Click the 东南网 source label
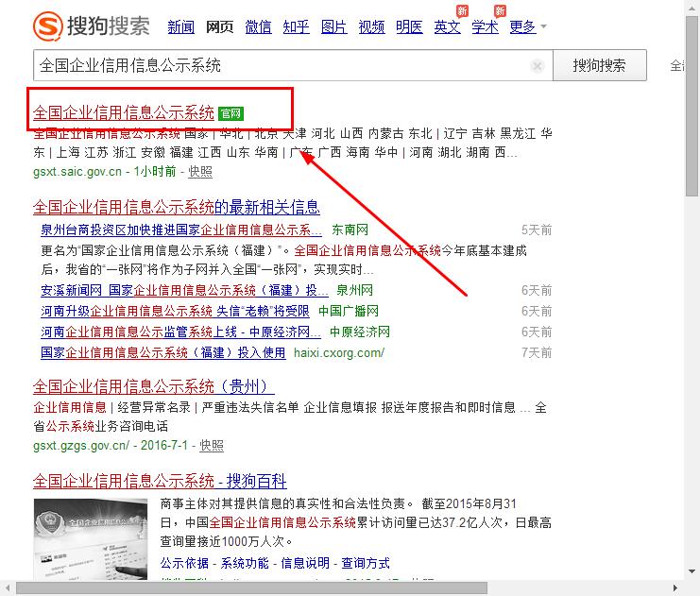Screen dimensions: 700x596 click(350, 230)
